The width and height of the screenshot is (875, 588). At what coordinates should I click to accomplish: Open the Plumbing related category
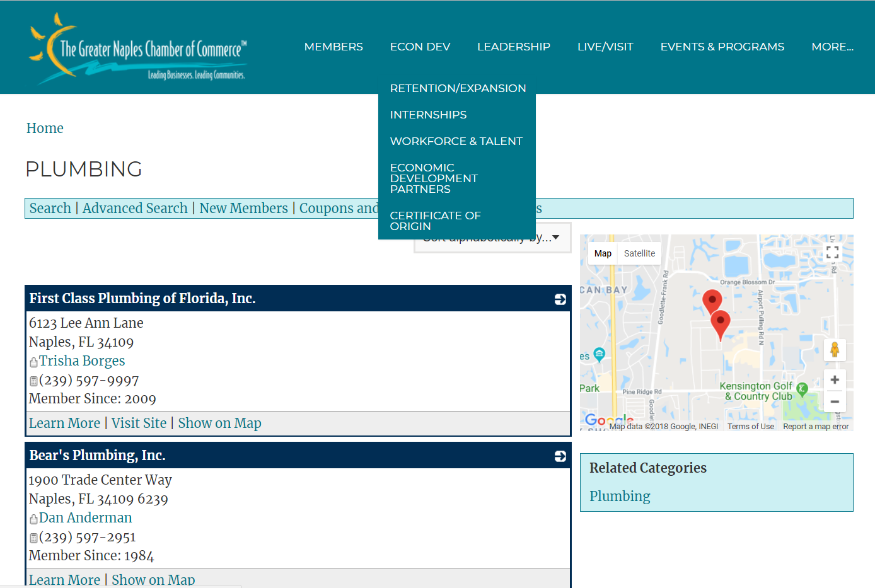click(620, 496)
